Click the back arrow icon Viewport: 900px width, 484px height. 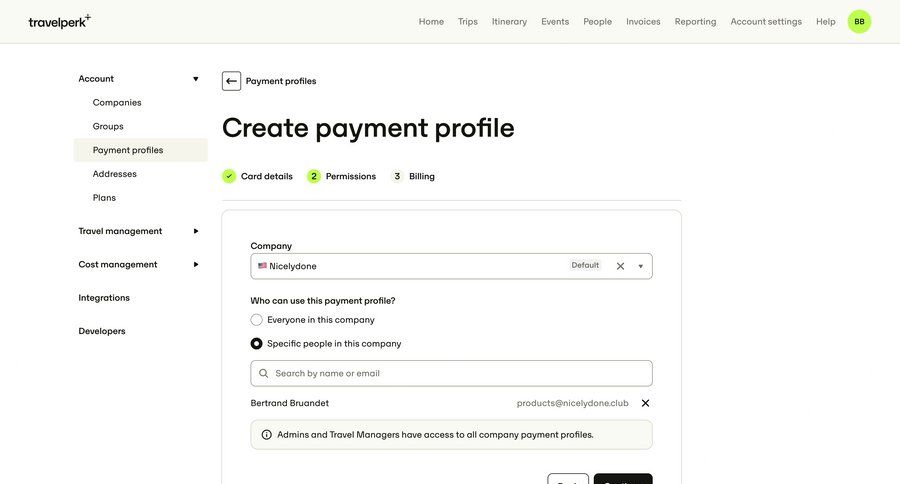[231, 81]
